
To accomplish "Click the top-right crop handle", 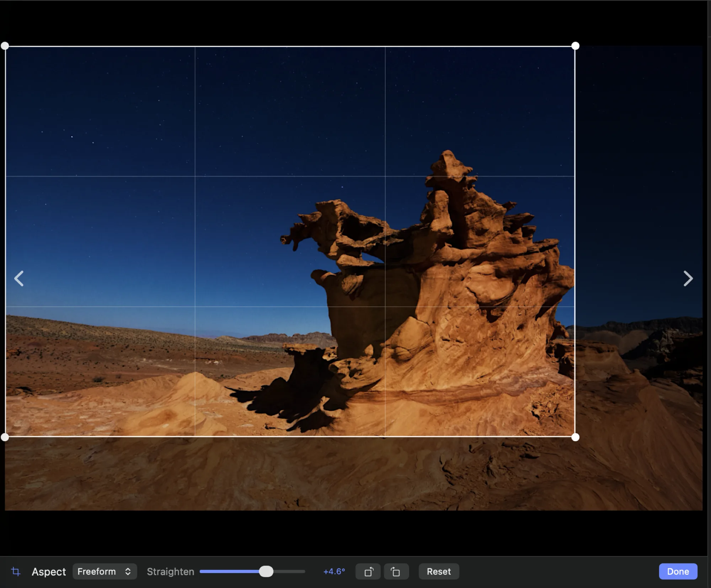I will pyautogui.click(x=575, y=46).
